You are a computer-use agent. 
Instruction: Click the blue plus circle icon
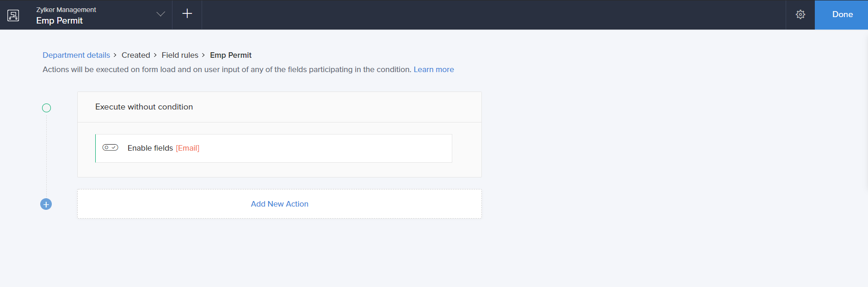pos(46,204)
